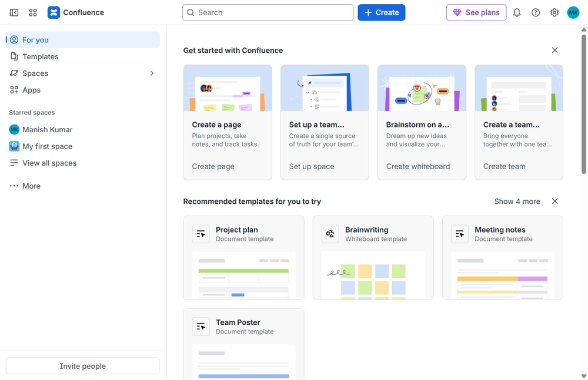Click the vertical scrollbar thumb
This screenshot has height=380, width=588.
click(x=584, y=104)
